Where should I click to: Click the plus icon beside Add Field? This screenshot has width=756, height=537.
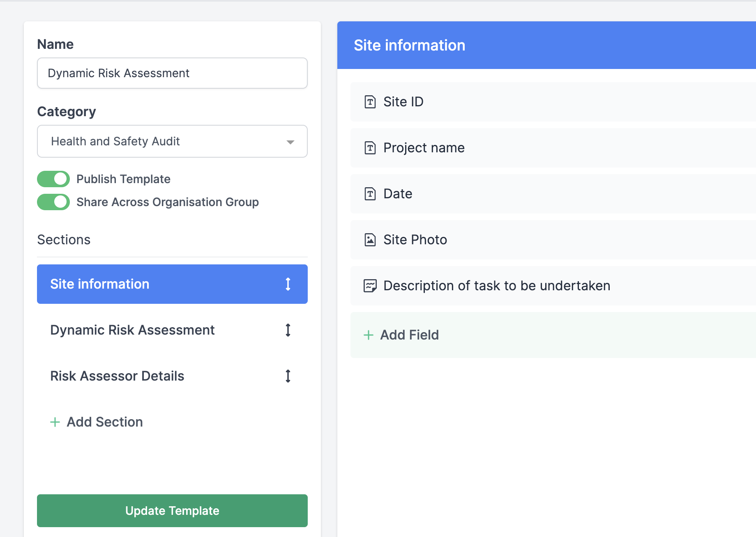point(369,335)
